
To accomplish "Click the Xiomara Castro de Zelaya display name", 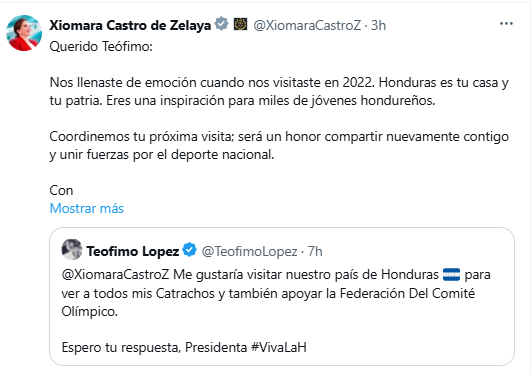I will tap(130, 25).
